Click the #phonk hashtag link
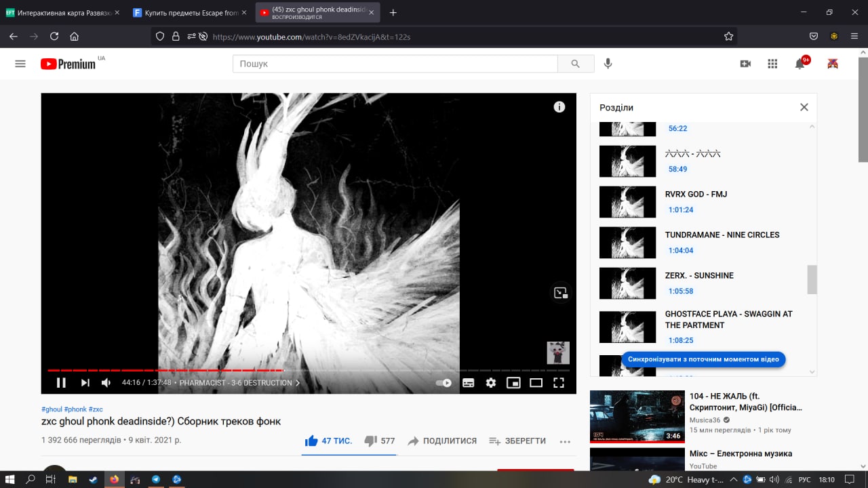868x488 pixels. point(75,409)
